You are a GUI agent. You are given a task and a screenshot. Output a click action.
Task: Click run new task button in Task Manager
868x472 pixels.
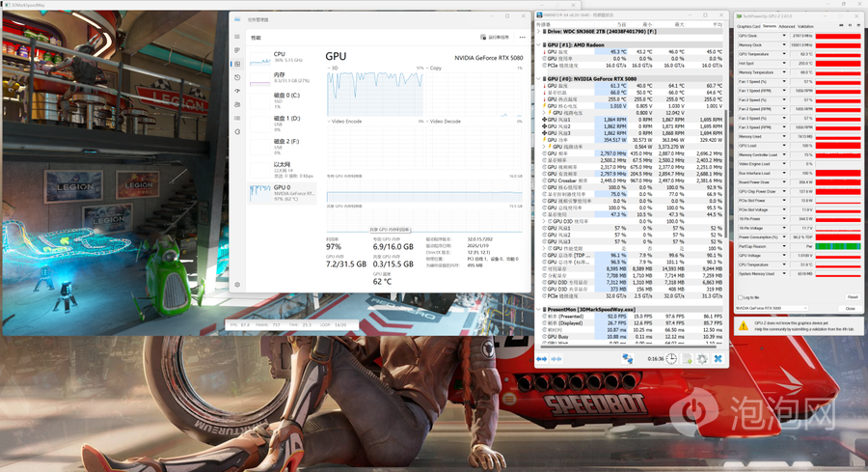coord(495,37)
